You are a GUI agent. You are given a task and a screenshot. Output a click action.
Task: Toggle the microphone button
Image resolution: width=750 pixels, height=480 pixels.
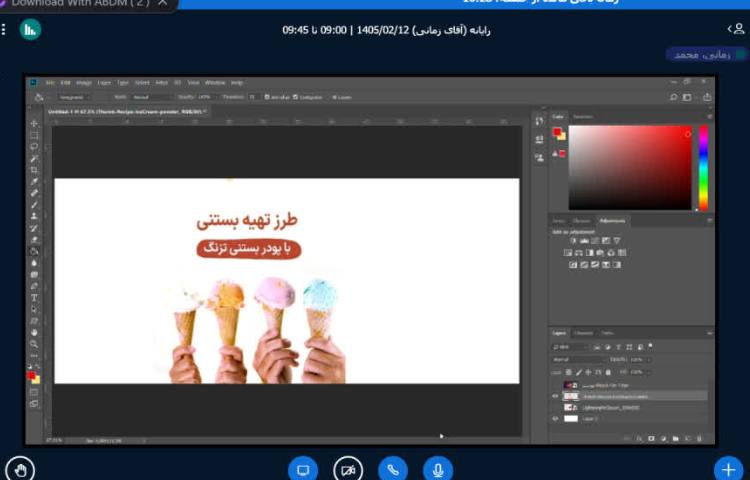(438, 470)
